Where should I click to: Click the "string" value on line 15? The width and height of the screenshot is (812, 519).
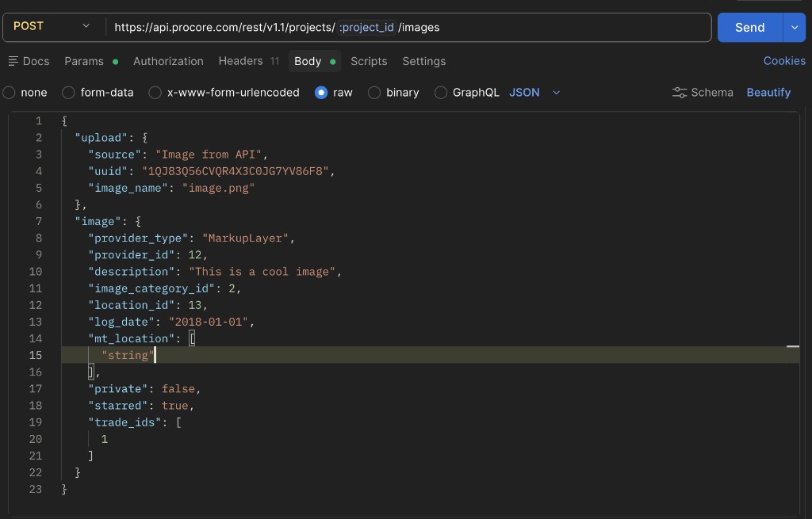(x=128, y=356)
